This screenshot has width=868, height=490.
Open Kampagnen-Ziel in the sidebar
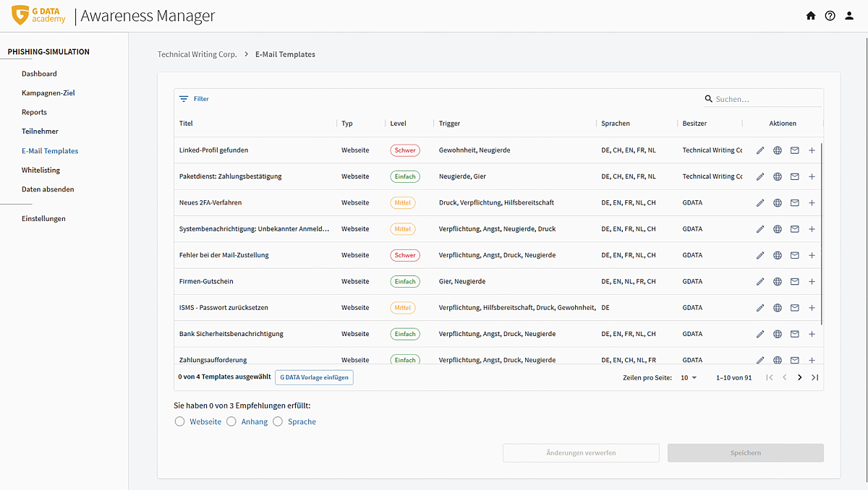(48, 93)
